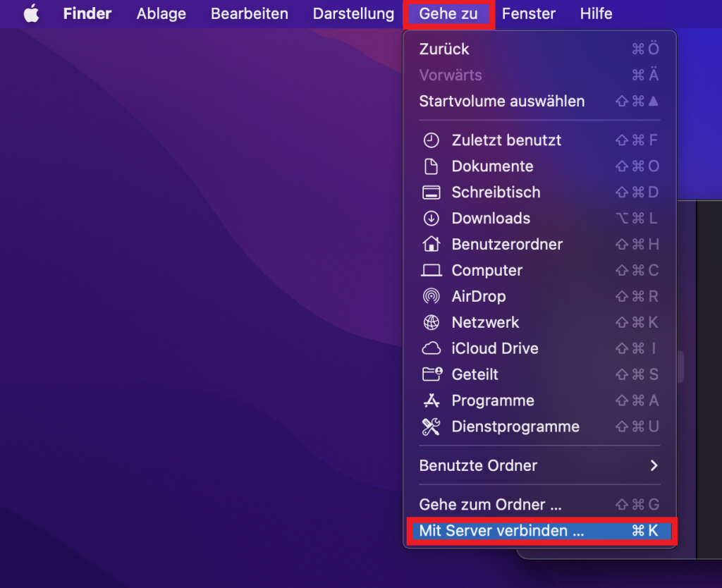This screenshot has height=588, width=722.
Task: Open the Darstellung menu
Action: pos(353,13)
